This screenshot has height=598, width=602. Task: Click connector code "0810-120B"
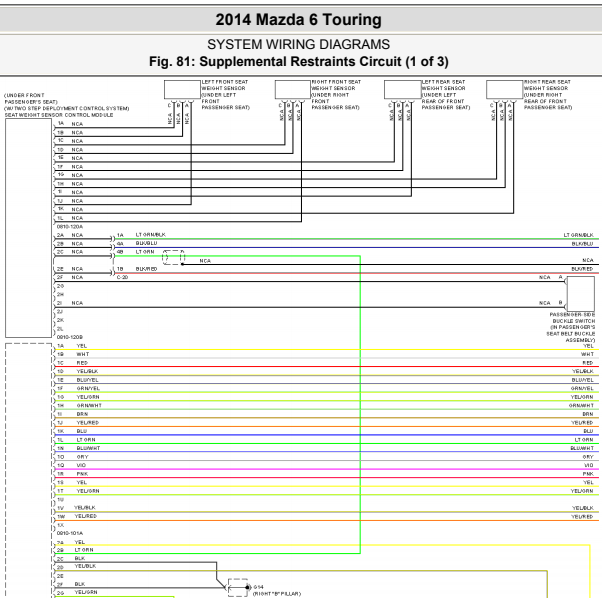pyautogui.click(x=70, y=337)
